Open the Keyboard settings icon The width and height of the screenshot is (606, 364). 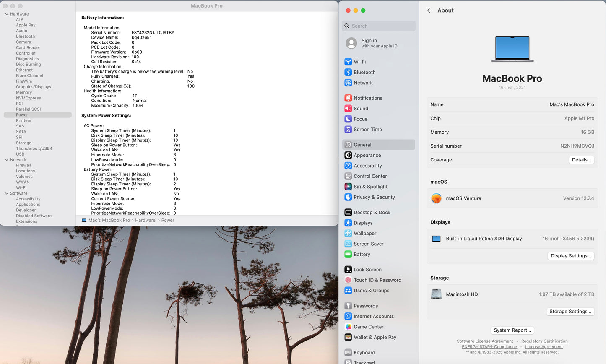pos(348,353)
